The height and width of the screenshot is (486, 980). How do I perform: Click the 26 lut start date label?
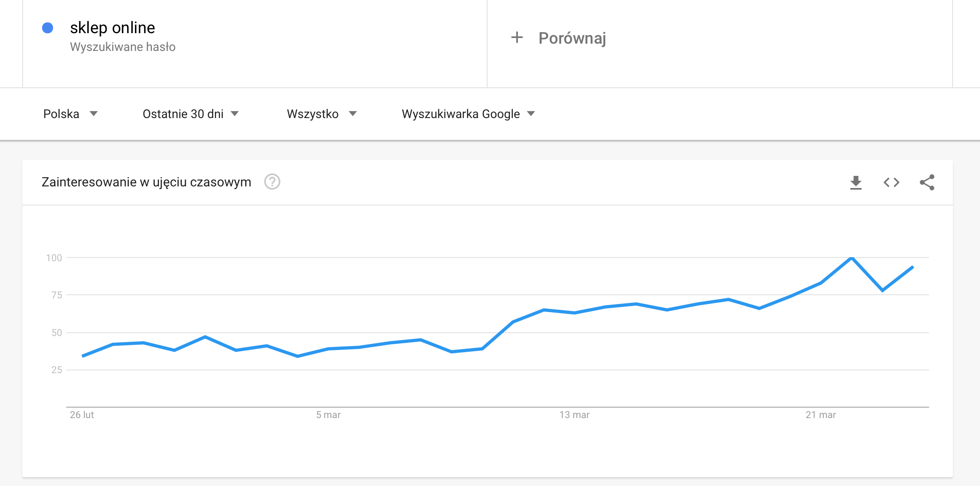82,415
